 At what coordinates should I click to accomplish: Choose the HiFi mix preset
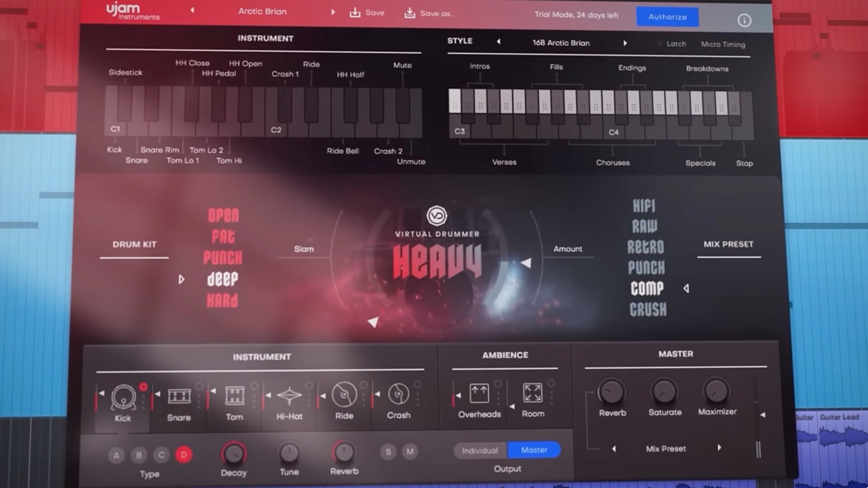coord(644,206)
